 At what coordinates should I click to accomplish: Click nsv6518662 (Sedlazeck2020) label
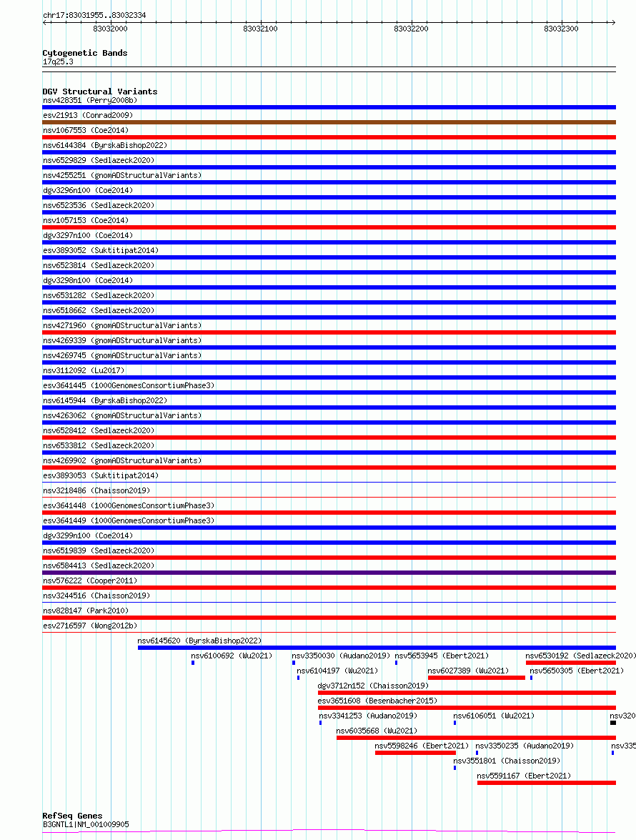[99, 310]
